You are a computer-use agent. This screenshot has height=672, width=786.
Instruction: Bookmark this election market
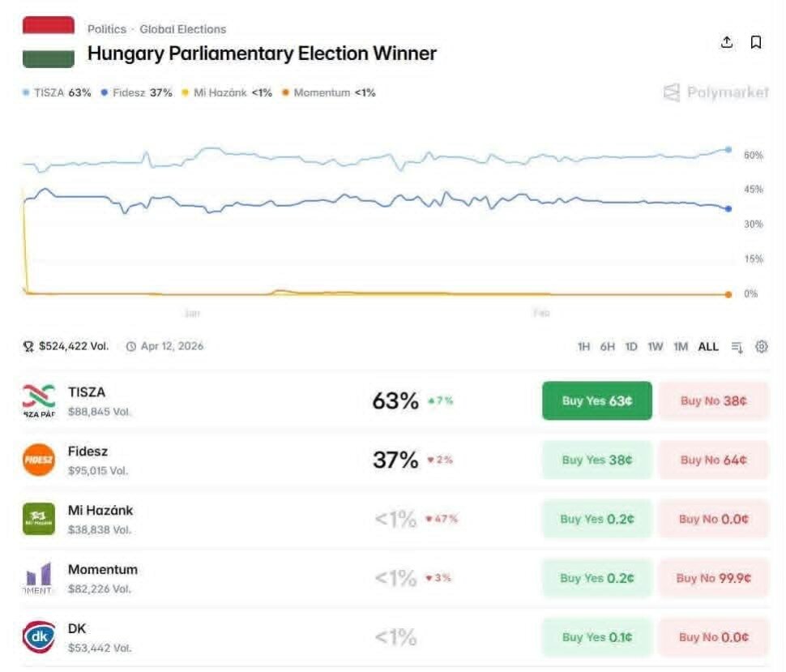tap(756, 43)
